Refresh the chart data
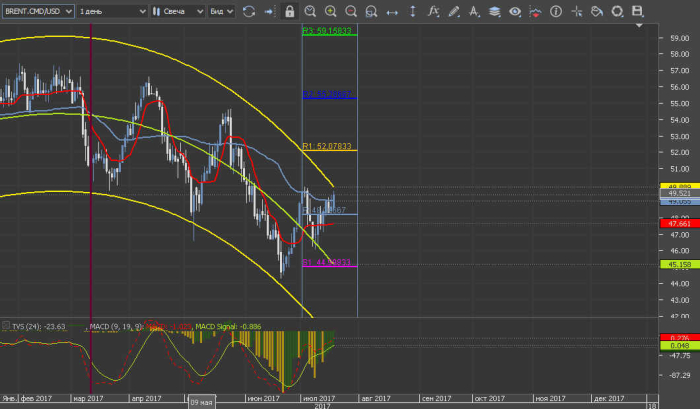The height and width of the screenshot is (409, 700). click(x=249, y=12)
